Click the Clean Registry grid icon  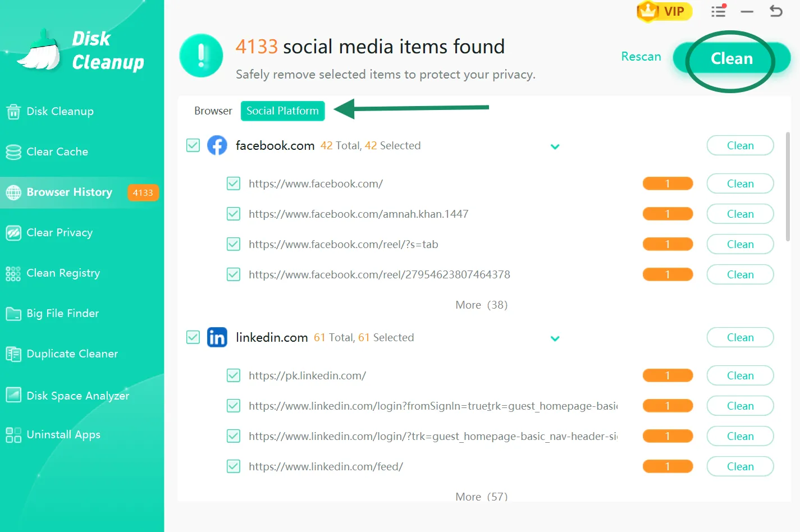[x=13, y=273]
